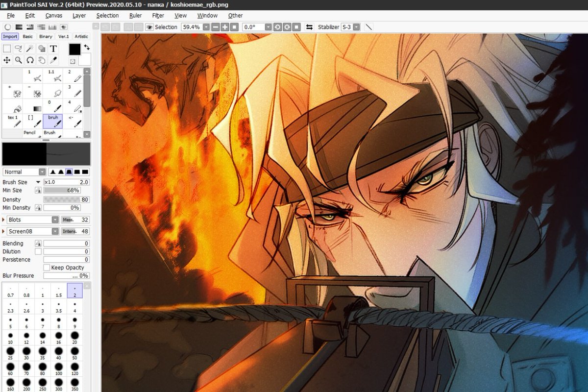Toggle Min Size pressure control
Viewport: 588px width, 392px height.
[x=38, y=190]
